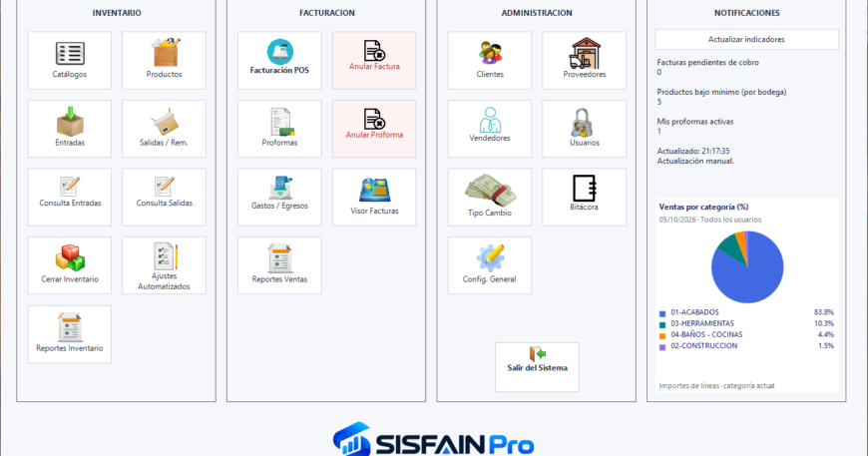Click Actualizar indicadores button
Image resolution: width=868 pixels, height=456 pixels.
746,39
